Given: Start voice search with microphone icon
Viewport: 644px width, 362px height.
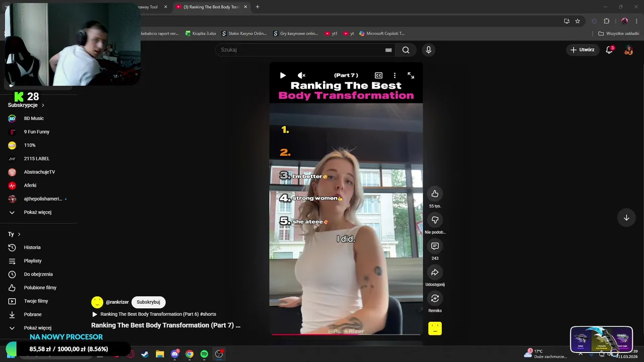Looking at the screenshot, I should click(x=428, y=50).
